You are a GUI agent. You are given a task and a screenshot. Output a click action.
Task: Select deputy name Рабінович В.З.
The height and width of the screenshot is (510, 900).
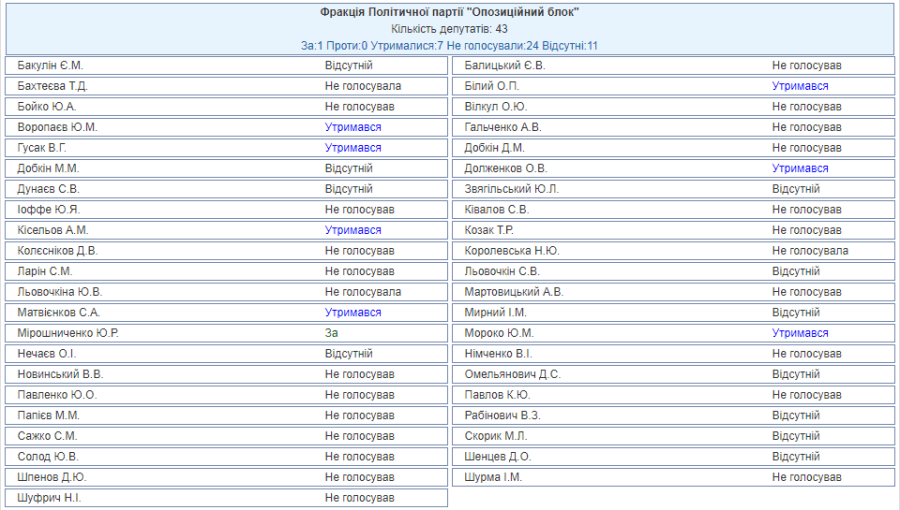click(503, 415)
